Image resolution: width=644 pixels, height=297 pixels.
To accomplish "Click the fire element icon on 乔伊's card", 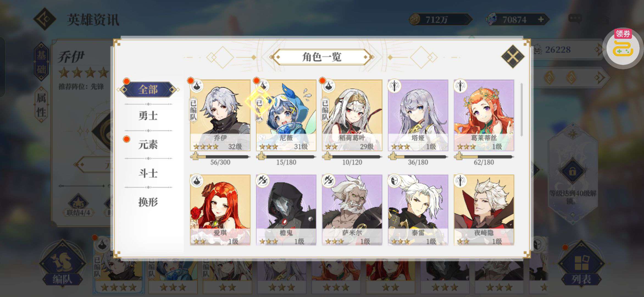I will (197, 86).
